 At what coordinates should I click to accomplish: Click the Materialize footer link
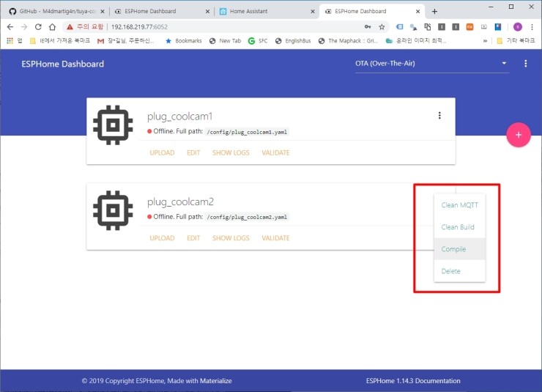pyautogui.click(x=215, y=380)
